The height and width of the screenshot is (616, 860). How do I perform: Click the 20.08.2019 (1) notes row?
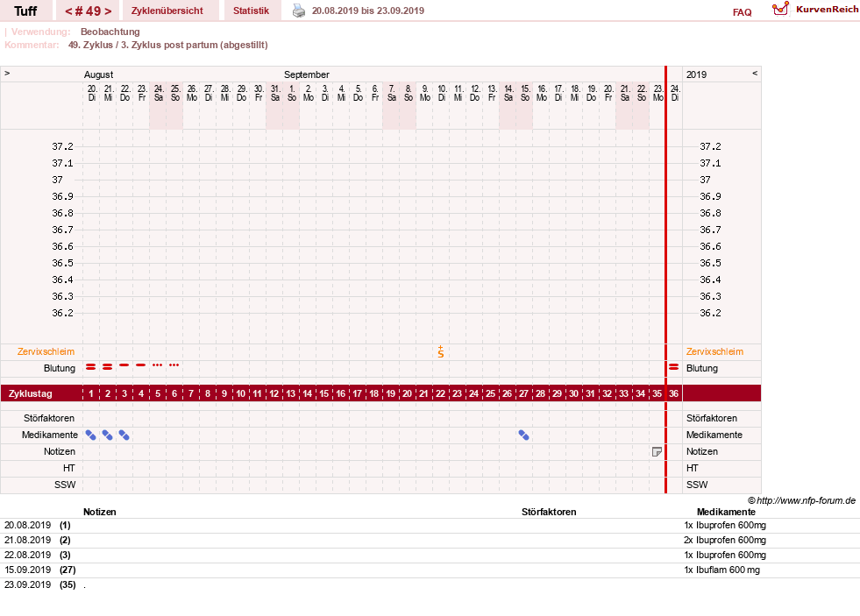(430, 526)
